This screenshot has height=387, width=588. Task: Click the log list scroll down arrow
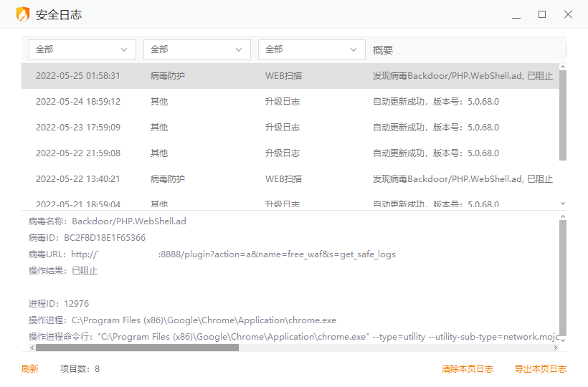click(563, 204)
